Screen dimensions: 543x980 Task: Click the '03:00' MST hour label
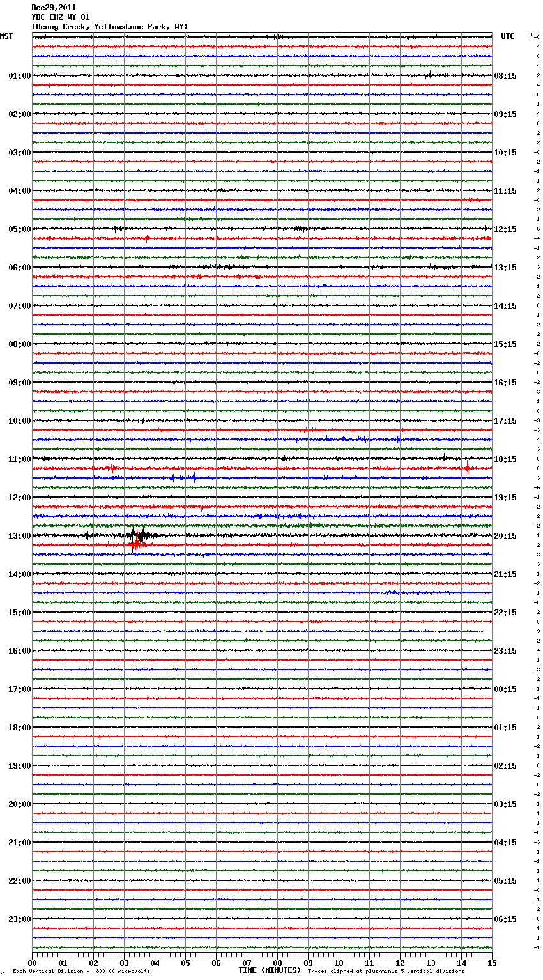point(20,153)
